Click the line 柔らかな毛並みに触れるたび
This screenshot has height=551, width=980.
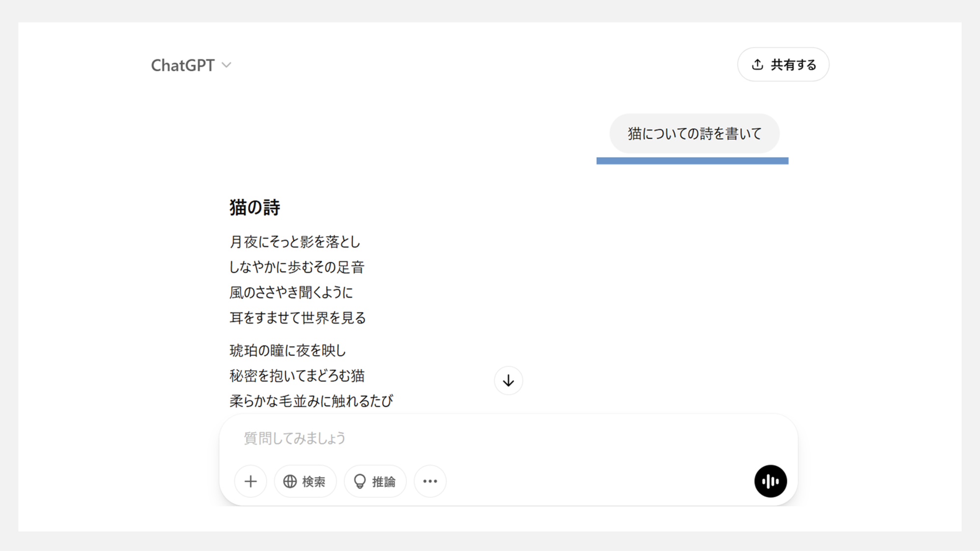[x=311, y=401]
